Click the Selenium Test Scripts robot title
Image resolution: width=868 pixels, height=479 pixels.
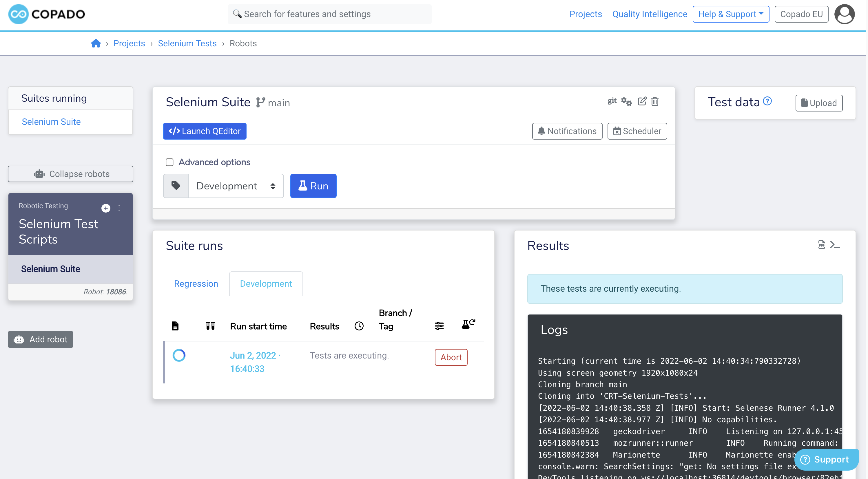coord(58,232)
